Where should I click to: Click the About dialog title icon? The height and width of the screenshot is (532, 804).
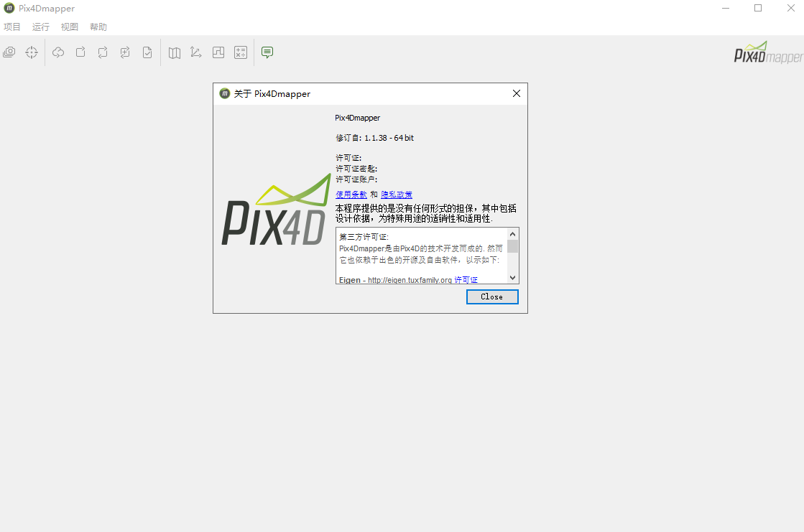tap(225, 93)
